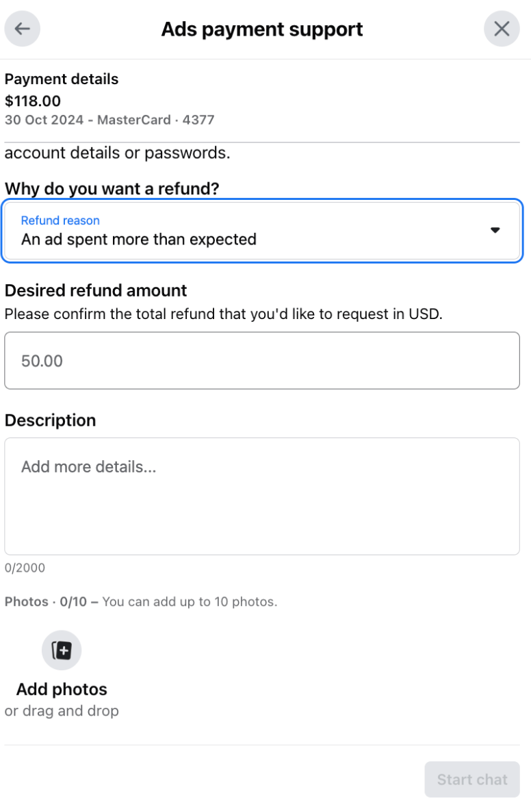Click the MasterCard 4377 payment line
Viewport: 531px width, 812px height.
pyautogui.click(x=109, y=120)
